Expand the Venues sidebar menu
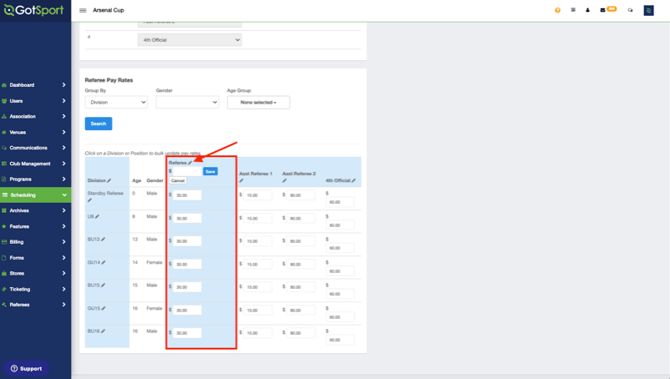670x379 pixels. [x=35, y=132]
